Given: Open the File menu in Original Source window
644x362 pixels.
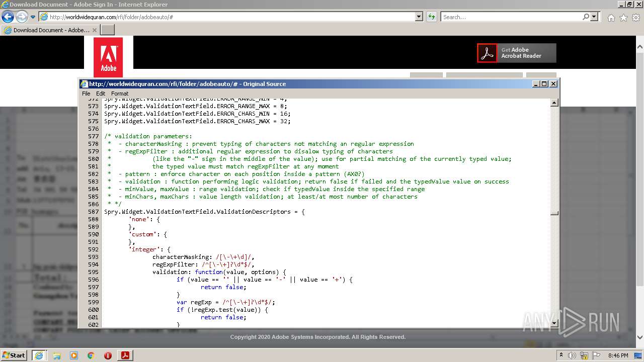Looking at the screenshot, I should [x=86, y=94].
